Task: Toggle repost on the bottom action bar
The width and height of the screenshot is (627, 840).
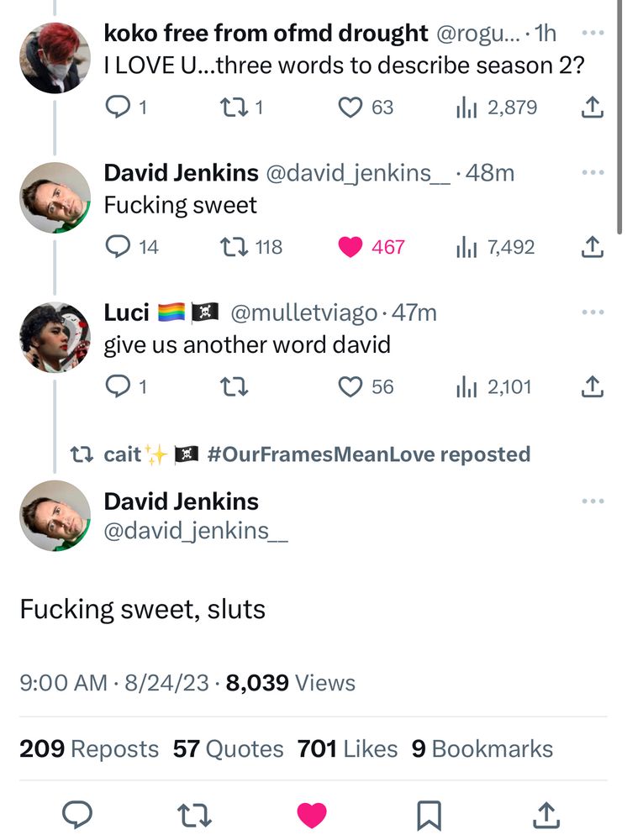Action: point(196,813)
